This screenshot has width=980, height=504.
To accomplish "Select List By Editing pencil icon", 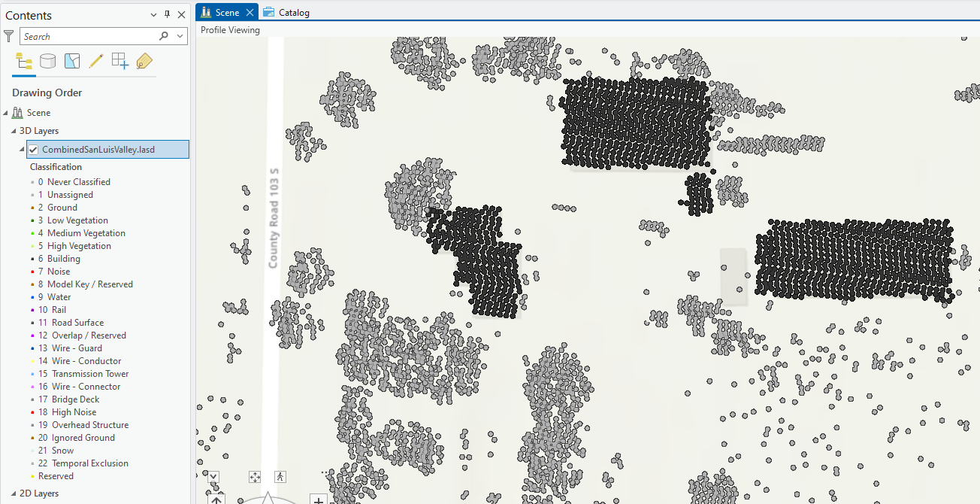I will pyautogui.click(x=96, y=62).
